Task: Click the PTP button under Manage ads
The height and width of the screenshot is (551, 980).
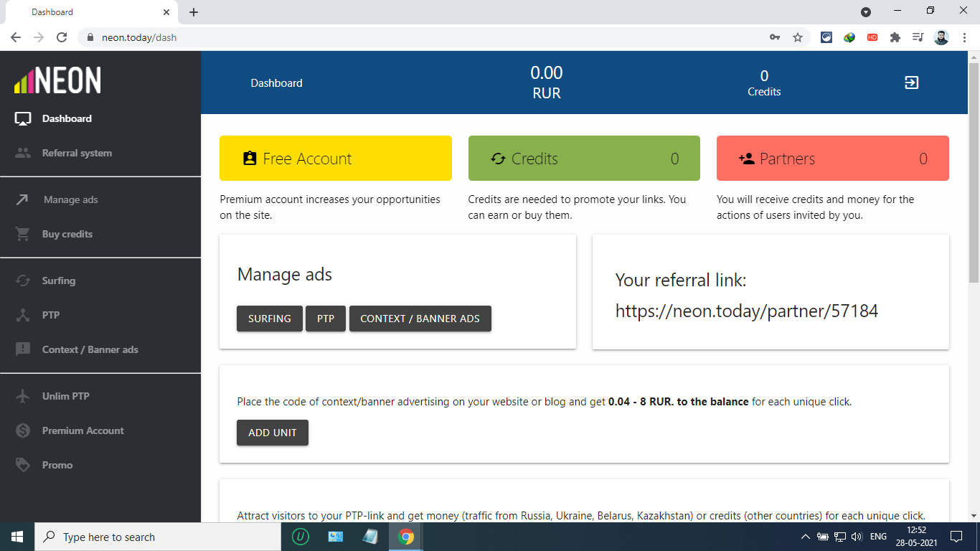Action: pyautogui.click(x=326, y=319)
